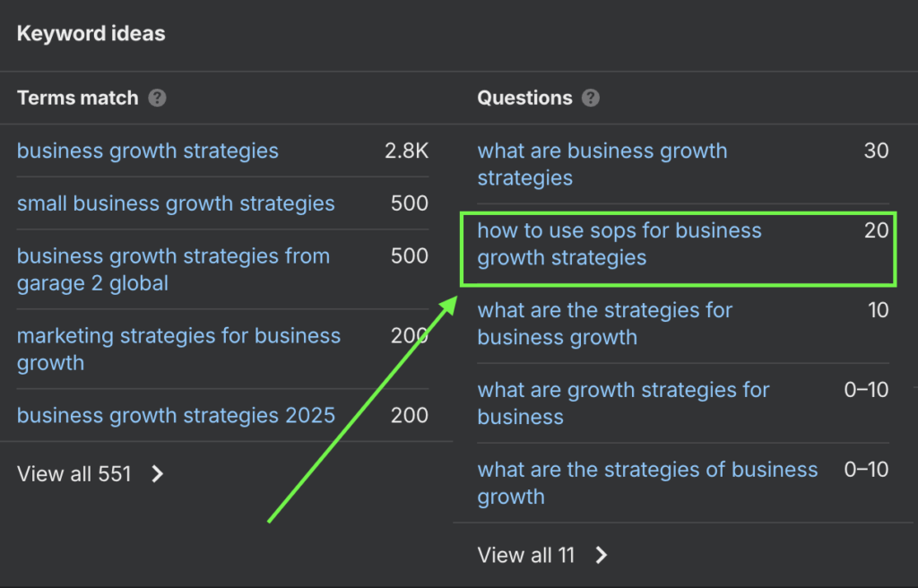Expand View all 11 chevron arrow

[x=601, y=555]
